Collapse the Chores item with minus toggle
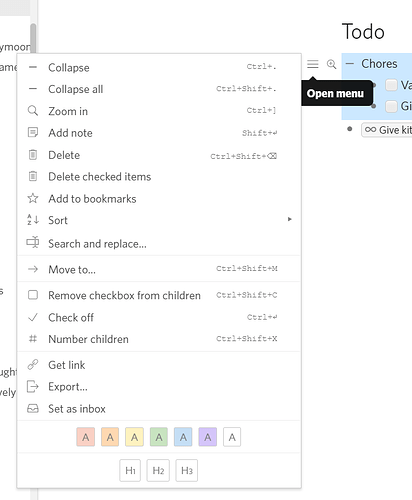The height and width of the screenshot is (500, 412). [350, 64]
